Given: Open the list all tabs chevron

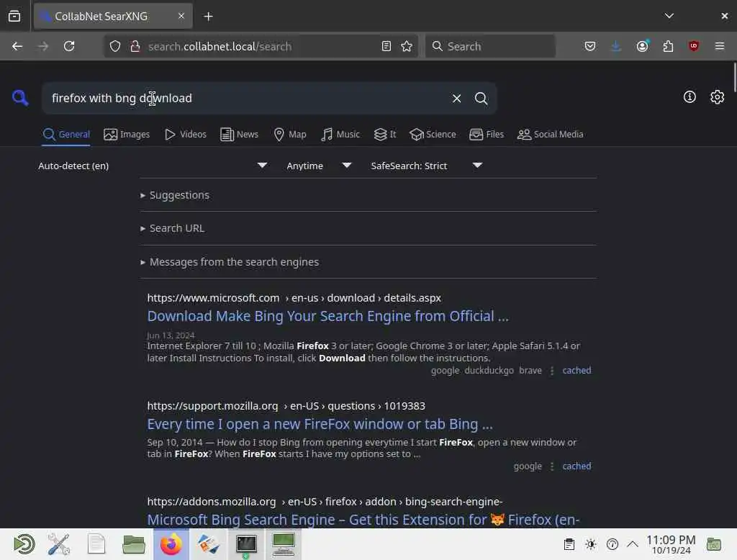Looking at the screenshot, I should coord(669,16).
